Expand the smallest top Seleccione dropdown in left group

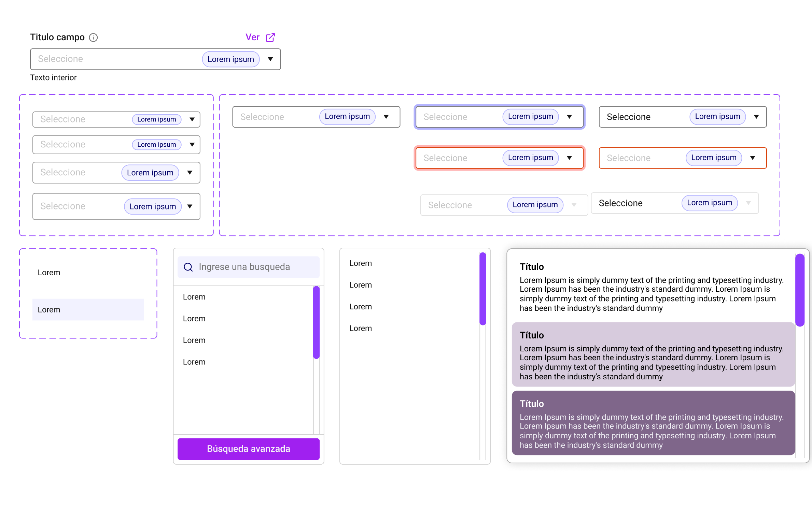click(x=192, y=119)
